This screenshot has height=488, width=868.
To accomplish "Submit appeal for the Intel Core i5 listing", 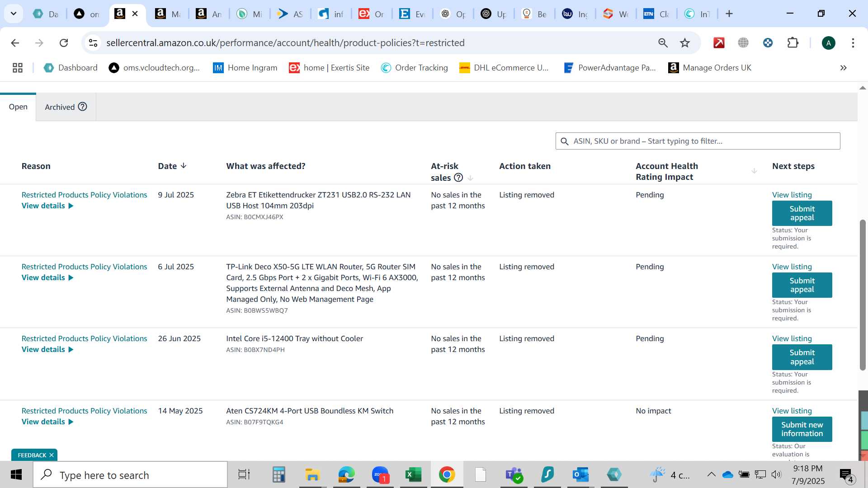I will (x=802, y=357).
